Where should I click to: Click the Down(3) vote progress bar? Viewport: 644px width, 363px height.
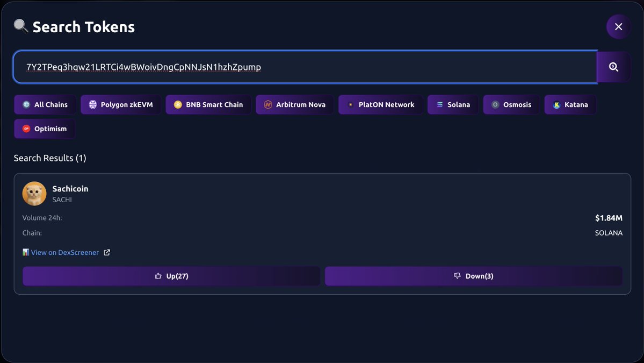[x=473, y=275]
